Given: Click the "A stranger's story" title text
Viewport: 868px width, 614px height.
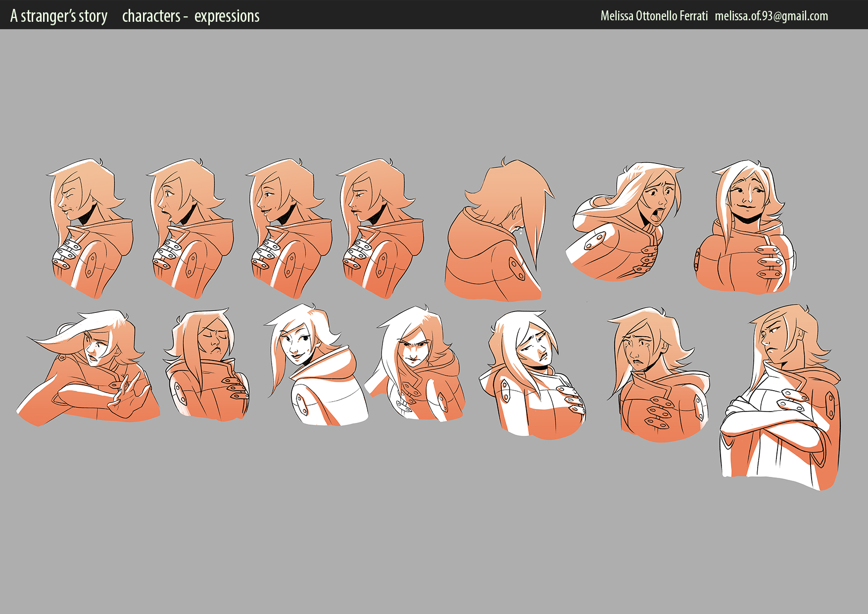Looking at the screenshot, I should tap(59, 16).
